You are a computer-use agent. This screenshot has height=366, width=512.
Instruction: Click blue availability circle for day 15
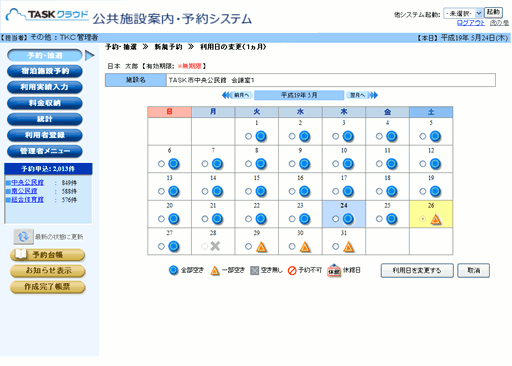(261, 191)
